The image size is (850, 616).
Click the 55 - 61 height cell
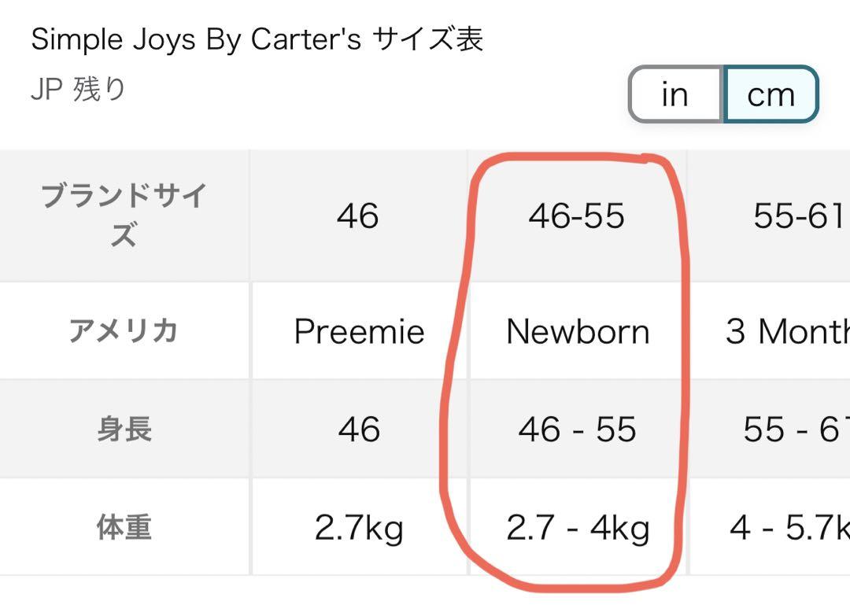click(770, 429)
